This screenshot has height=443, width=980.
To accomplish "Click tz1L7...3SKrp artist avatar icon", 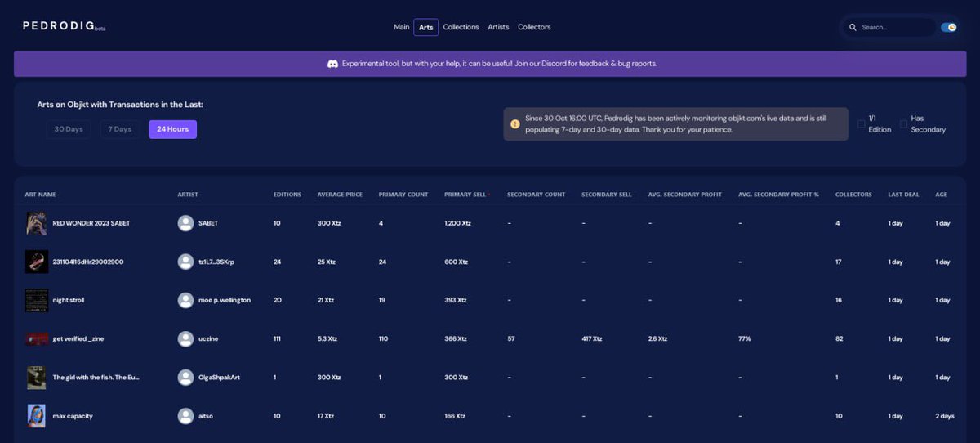I will (x=186, y=262).
